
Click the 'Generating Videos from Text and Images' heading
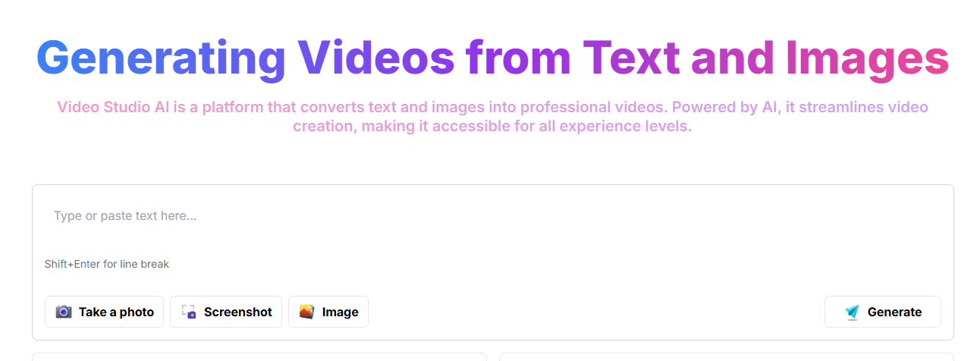[492, 58]
